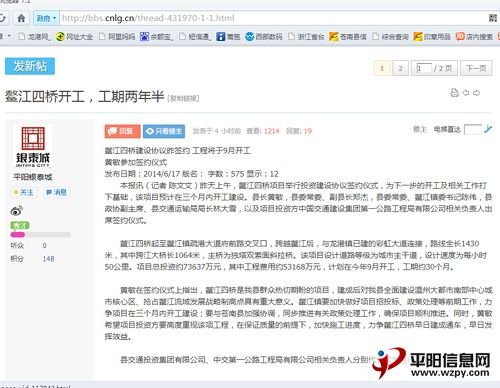The image size is (500, 388).
Task: Go to next thread arrow icon
Action: tap(476, 93)
